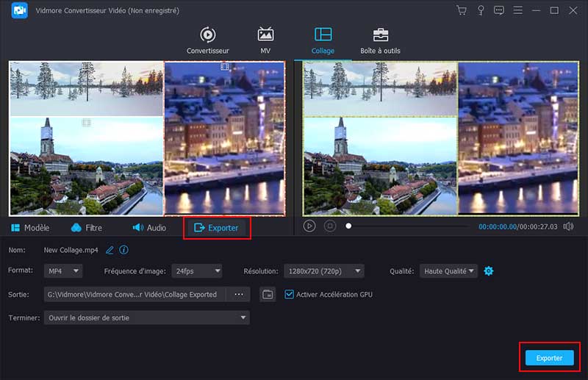The image size is (588, 380).
Task: Open the quality settings gear icon
Action: coord(489,271)
